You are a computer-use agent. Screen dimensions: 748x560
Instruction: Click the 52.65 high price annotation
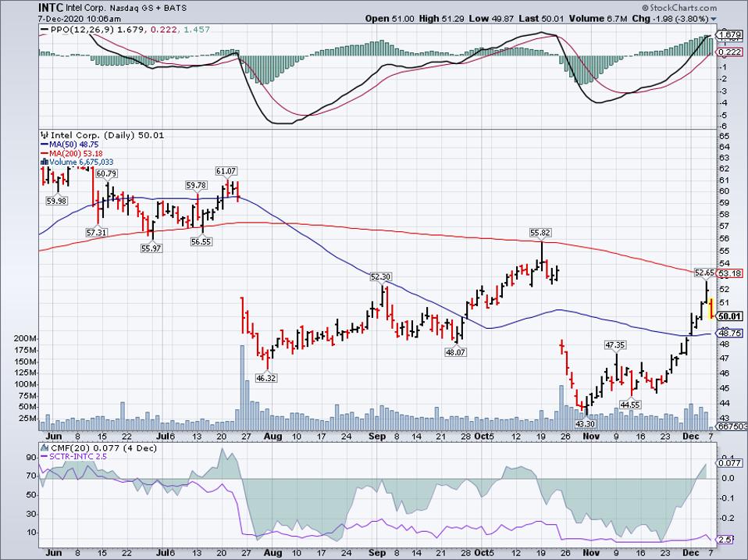[704, 273]
